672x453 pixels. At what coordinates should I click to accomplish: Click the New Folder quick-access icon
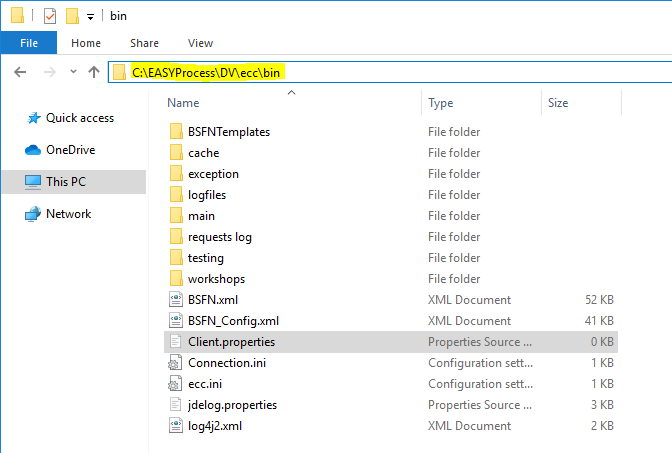(x=72, y=16)
